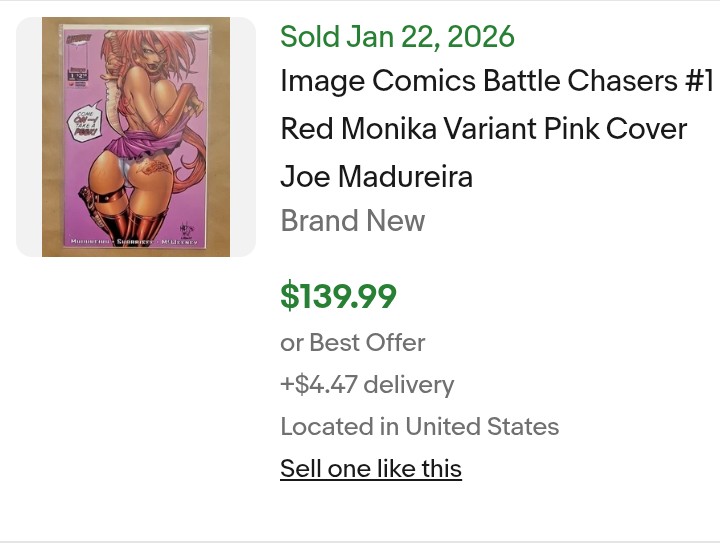This screenshot has width=720, height=550.
Task: Click the creator credits at the cover bottom
Action: coord(136,242)
